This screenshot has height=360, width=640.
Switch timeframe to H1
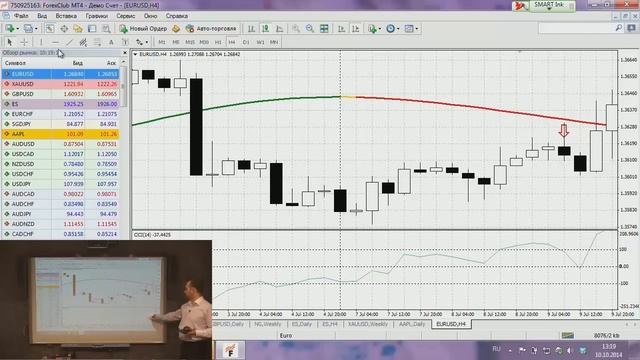[218, 42]
